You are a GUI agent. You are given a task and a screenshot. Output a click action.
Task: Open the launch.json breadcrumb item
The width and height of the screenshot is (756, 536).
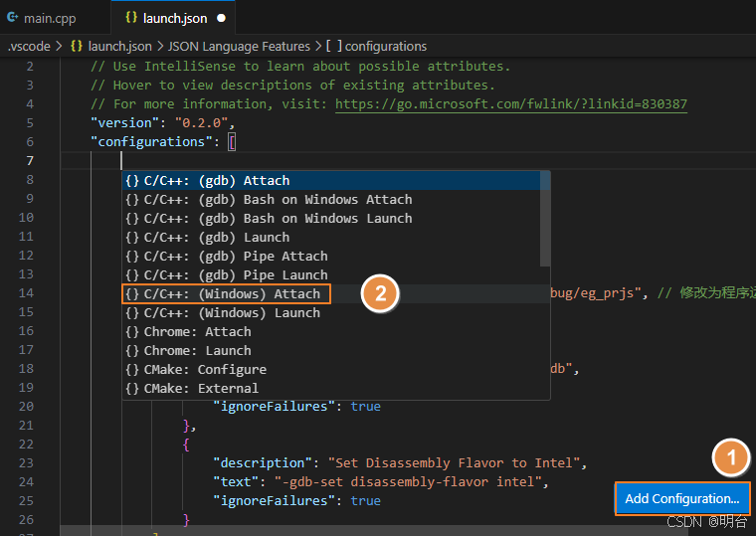(119, 47)
